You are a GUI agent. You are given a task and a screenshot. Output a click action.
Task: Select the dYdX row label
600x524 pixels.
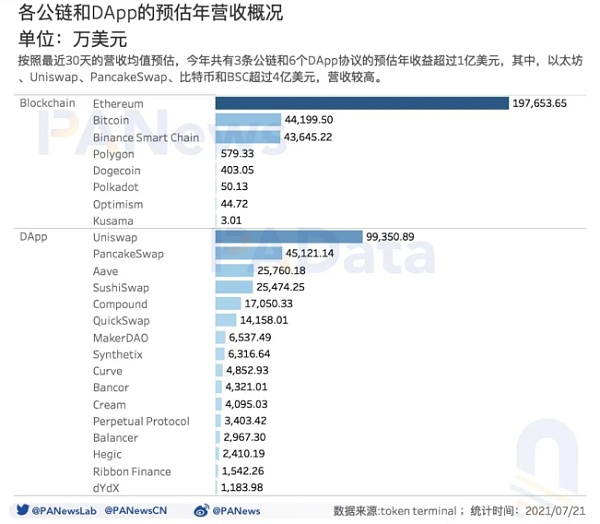[x=106, y=488]
